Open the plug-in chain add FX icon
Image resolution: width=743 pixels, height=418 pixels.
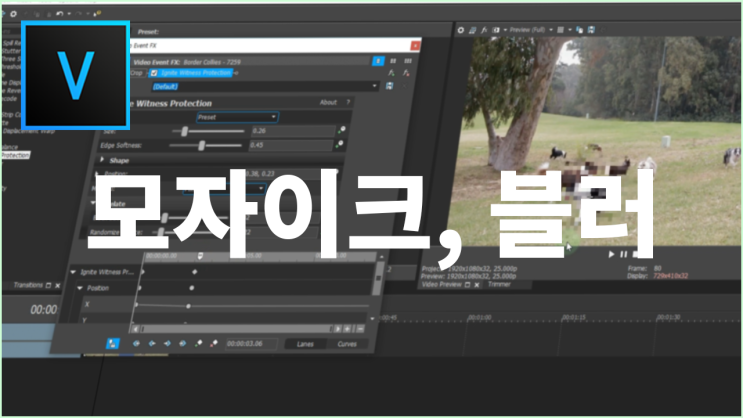pos(391,73)
